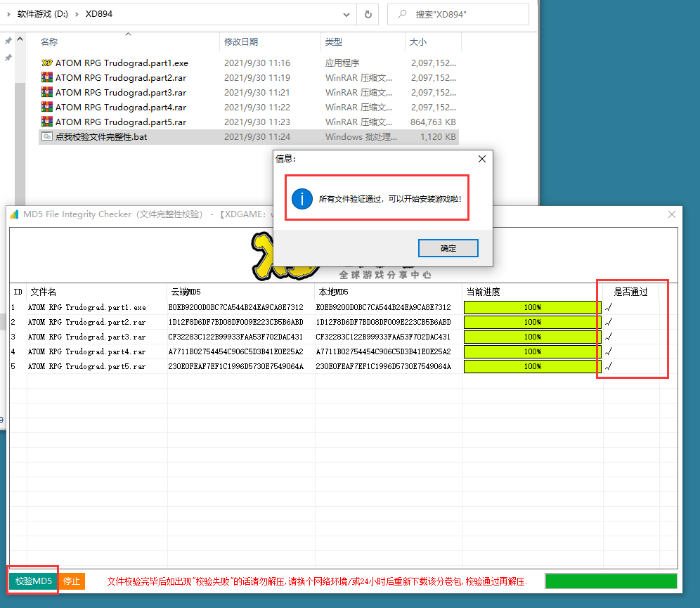Click the pass checkmark for part3.rar row
Viewport: 700px width, 608px height.
[609, 337]
